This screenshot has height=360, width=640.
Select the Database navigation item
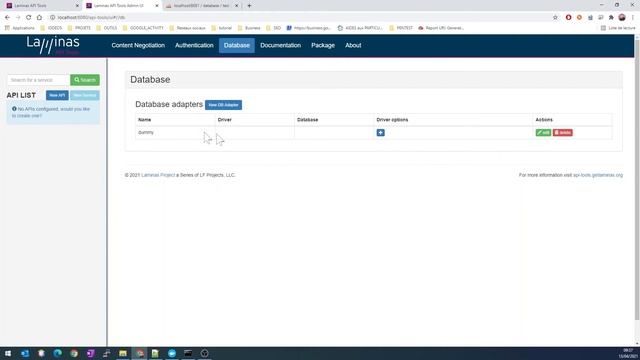pyautogui.click(x=237, y=45)
